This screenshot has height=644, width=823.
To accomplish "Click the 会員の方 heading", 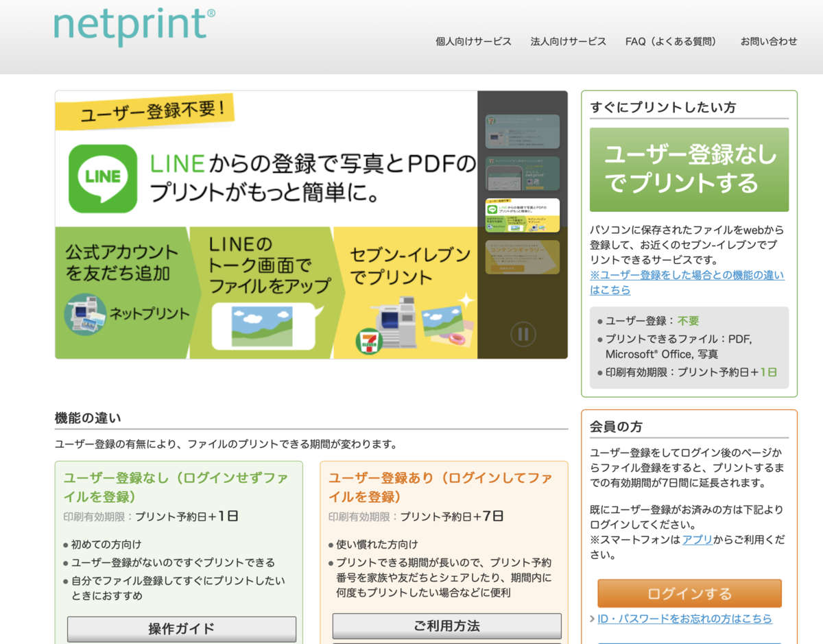I will click(616, 427).
